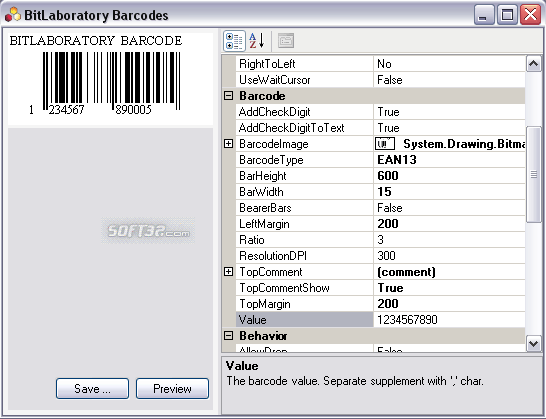
Task: Click the Save ... button
Action: click(x=92, y=388)
